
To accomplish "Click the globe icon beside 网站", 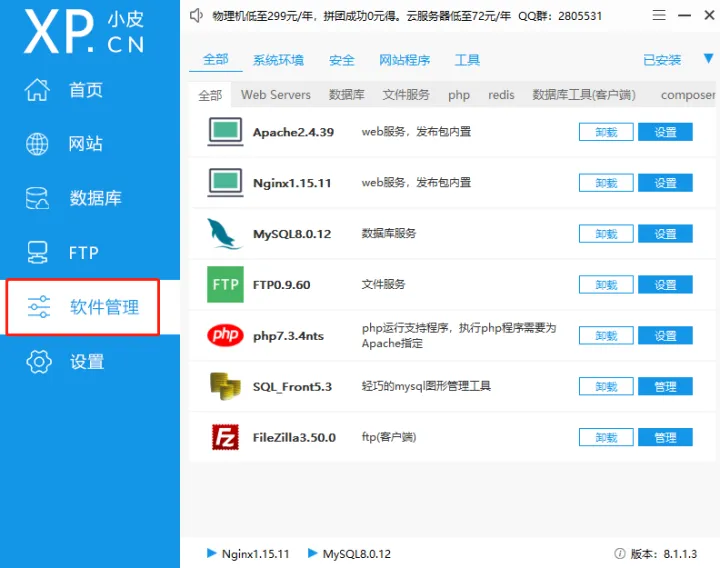I will (37, 144).
